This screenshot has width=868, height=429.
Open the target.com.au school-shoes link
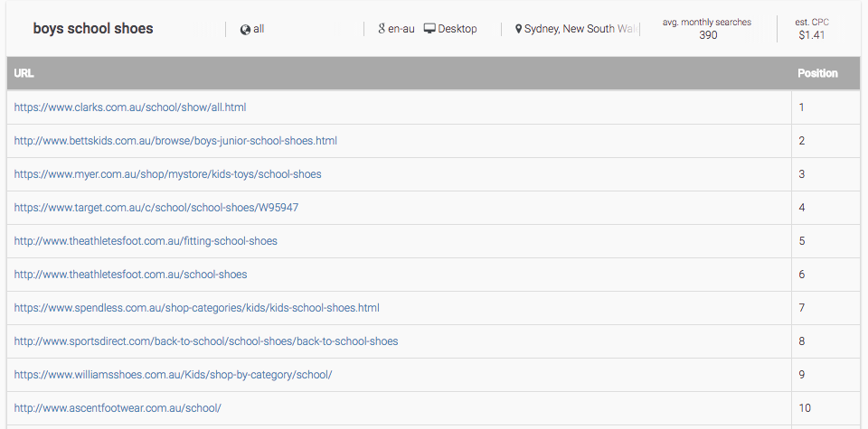tap(156, 208)
